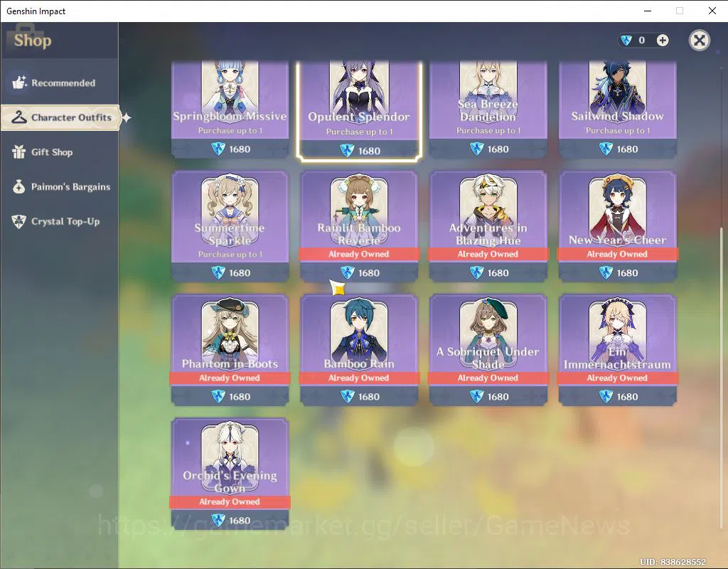Viewport: 728px width, 569px height.
Task: Open the New Year's Cheer outfit
Action: coord(617,226)
